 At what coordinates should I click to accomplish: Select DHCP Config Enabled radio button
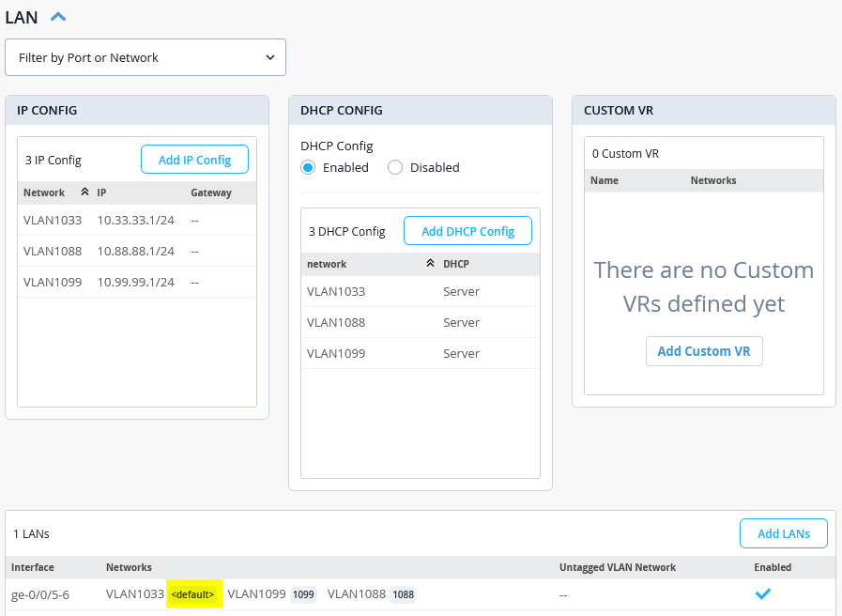point(308,167)
